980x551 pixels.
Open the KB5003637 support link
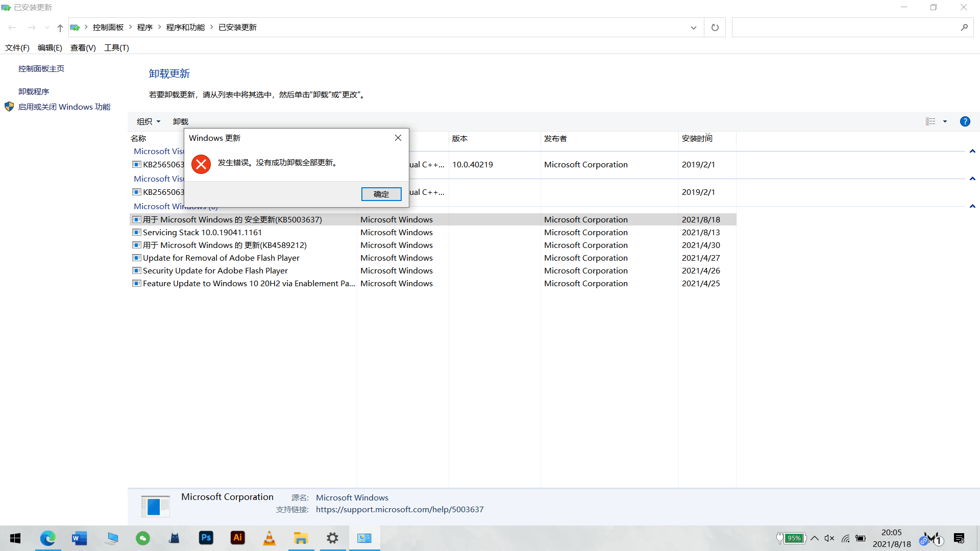tap(399, 509)
